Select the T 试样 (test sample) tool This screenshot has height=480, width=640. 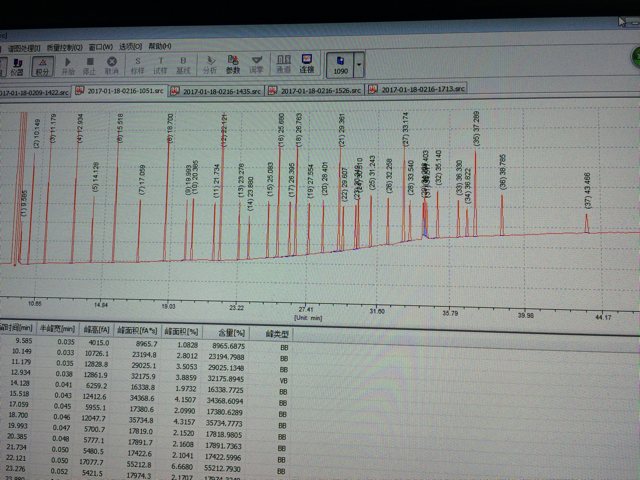[x=160, y=65]
